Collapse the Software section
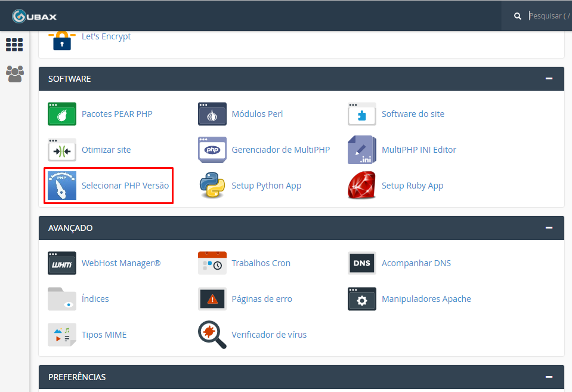572x392 pixels. (549, 79)
